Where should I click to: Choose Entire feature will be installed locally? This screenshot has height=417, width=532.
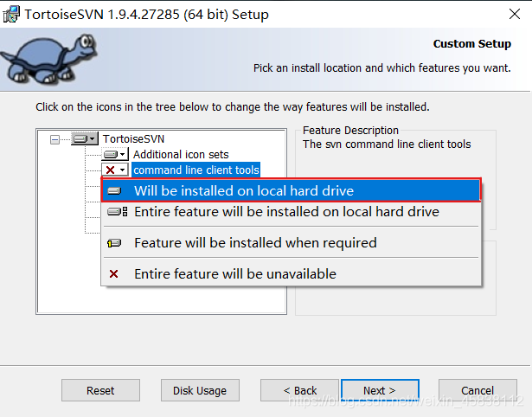[291, 212]
